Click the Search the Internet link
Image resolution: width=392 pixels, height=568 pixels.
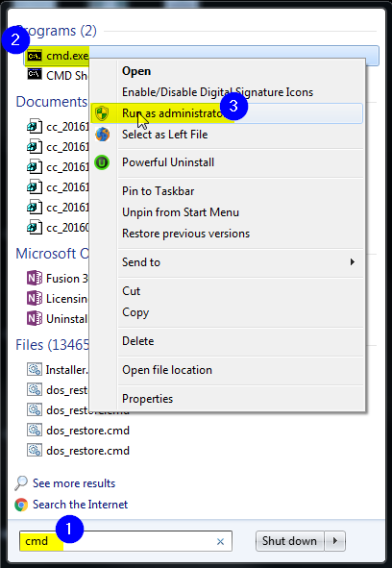click(80, 505)
